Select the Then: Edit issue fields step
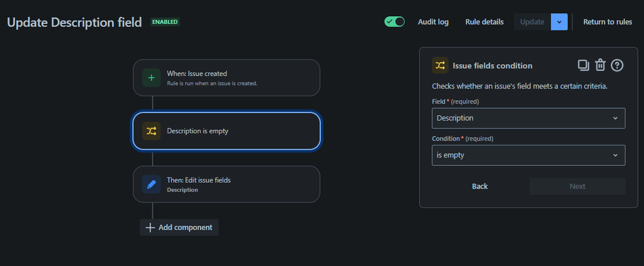Screen dimensions: 644x266 click(x=226, y=185)
